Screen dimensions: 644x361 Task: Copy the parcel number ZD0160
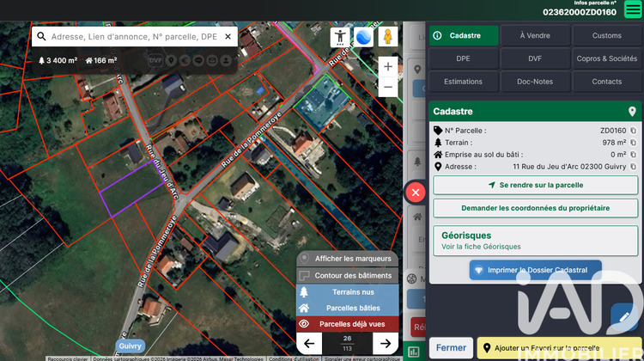pos(633,131)
